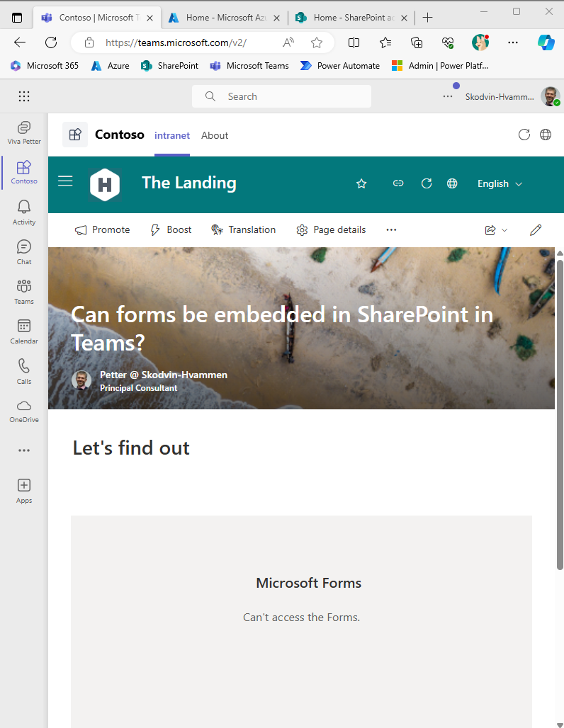This screenshot has width=564, height=728.
Task: Click The Landing hexagon H logo
Action: 105,184
